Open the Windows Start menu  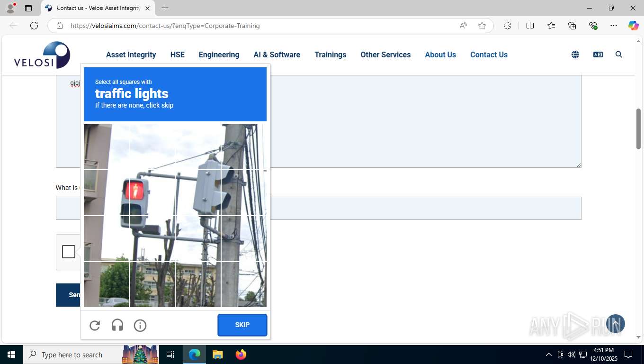coord(11,355)
